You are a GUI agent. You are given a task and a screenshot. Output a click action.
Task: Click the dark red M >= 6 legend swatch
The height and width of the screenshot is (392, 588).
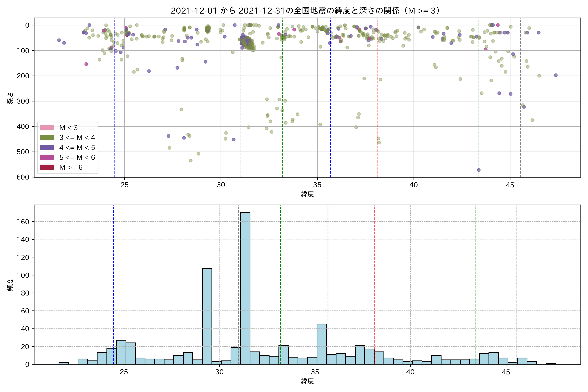[x=47, y=167]
